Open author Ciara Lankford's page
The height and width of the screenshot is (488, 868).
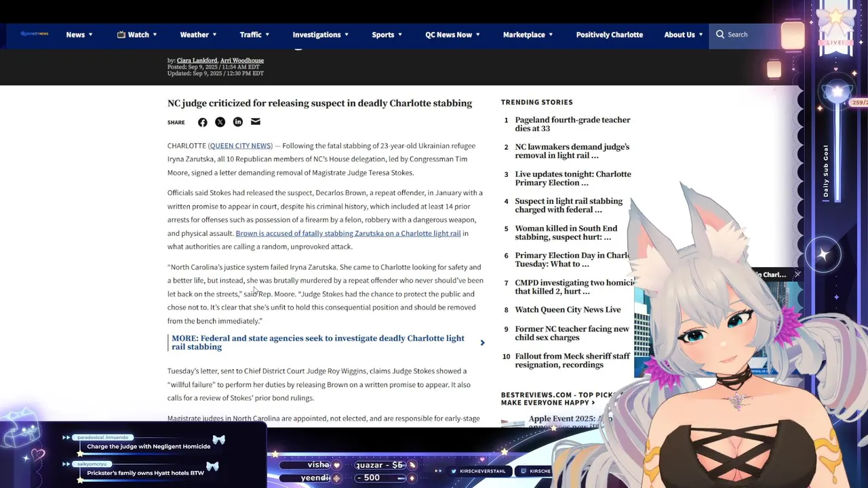pos(197,60)
